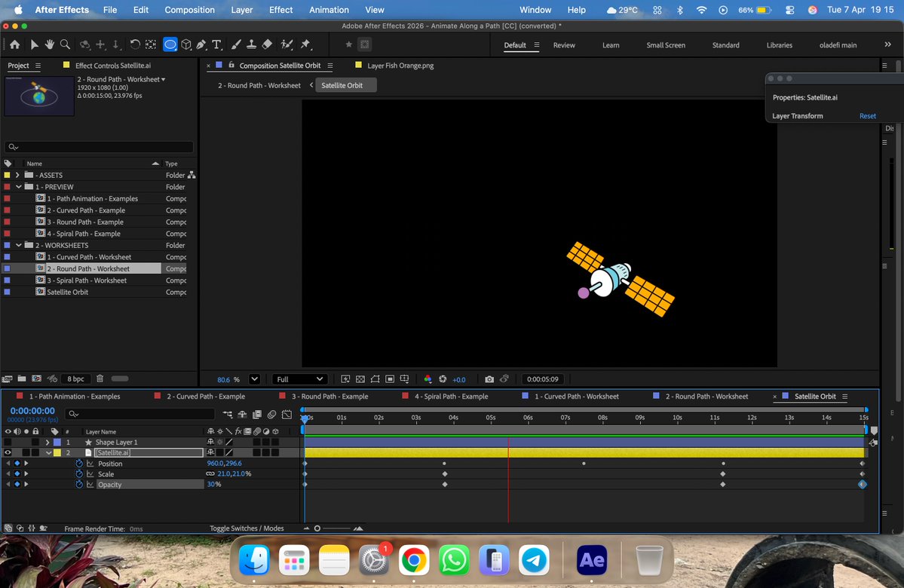
Task: Click the timeline layer search field
Action: tap(139, 414)
